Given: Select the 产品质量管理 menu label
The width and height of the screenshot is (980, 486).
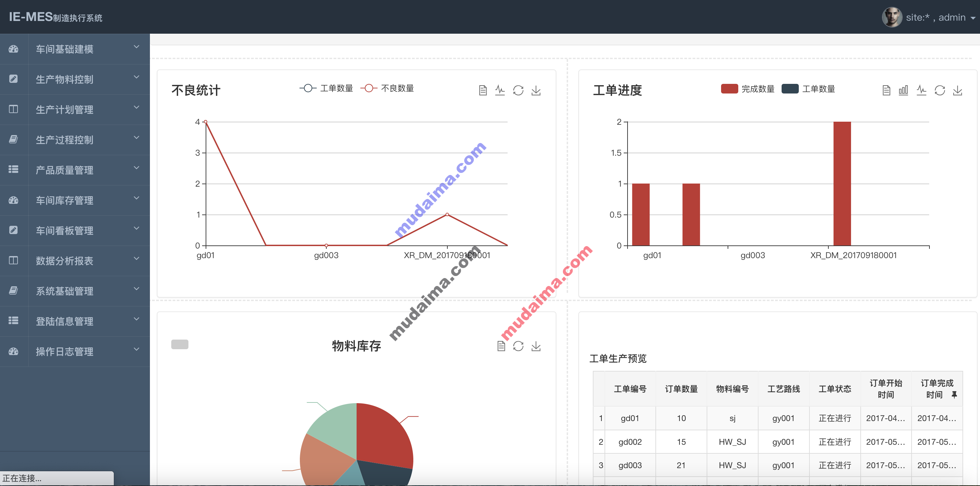Looking at the screenshot, I should coord(64,170).
